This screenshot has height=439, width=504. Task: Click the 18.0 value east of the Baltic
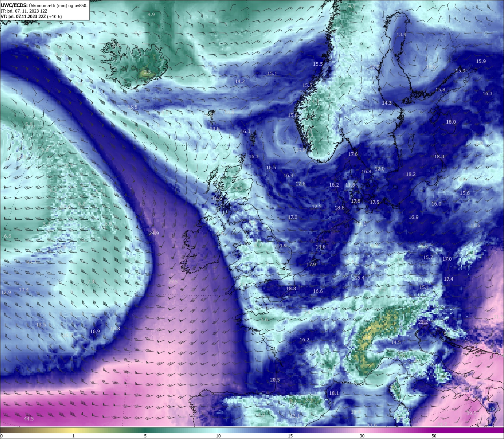click(451, 122)
